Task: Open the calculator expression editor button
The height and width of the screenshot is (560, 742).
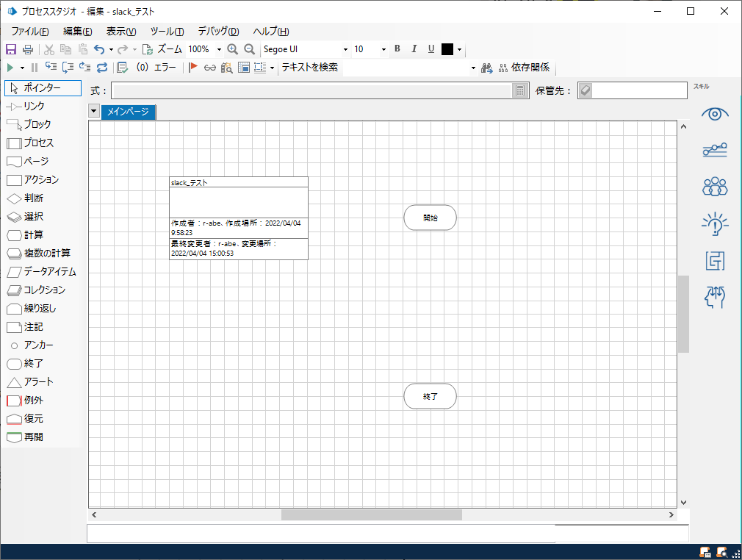Action: (x=520, y=90)
